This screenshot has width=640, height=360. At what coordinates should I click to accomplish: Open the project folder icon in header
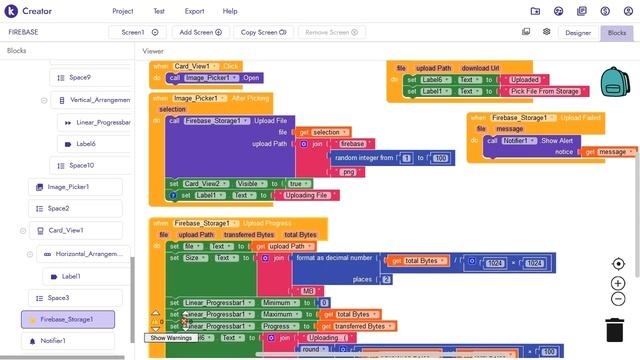click(535, 11)
